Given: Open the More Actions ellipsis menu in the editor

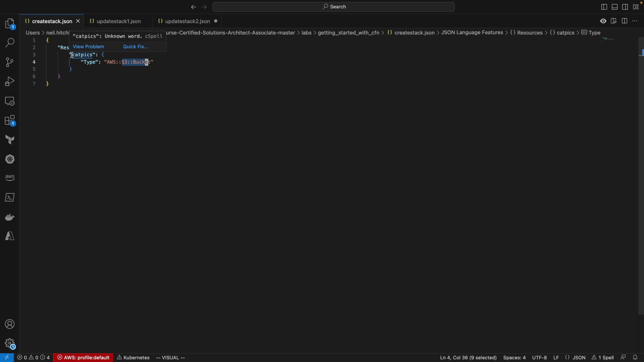Looking at the screenshot, I should (635, 21).
